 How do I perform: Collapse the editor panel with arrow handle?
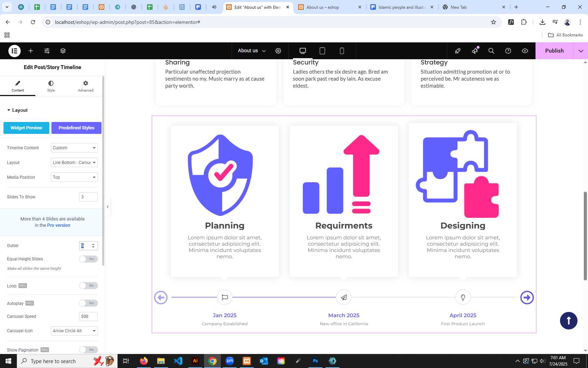coord(108,207)
